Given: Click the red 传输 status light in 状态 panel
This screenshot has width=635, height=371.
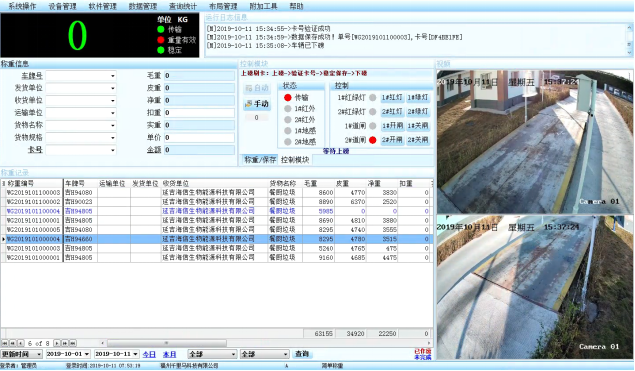Looking at the screenshot, I should [288, 98].
